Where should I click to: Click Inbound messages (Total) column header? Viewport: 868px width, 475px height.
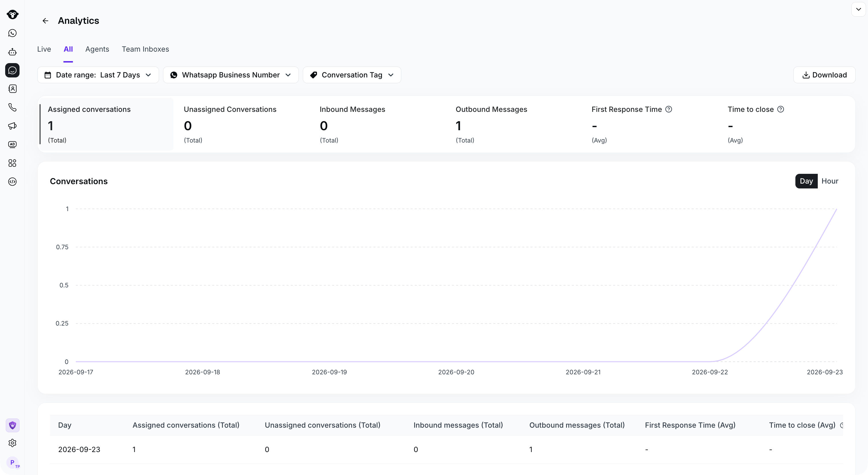point(458,425)
